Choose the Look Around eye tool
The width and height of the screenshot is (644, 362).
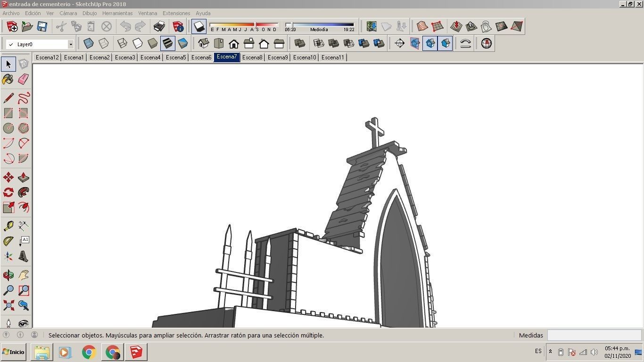click(23, 323)
